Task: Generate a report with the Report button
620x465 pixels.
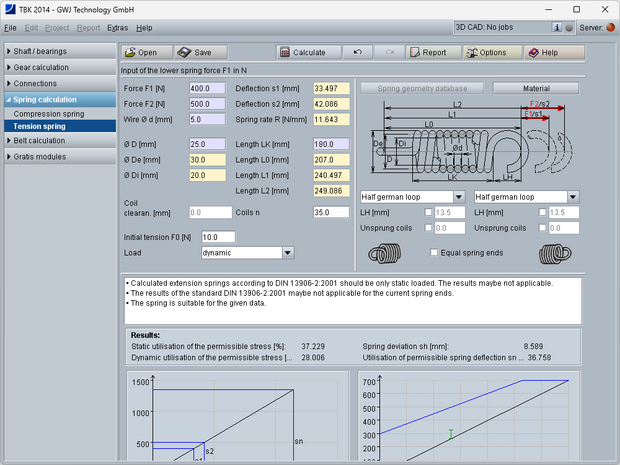Action: pos(427,52)
